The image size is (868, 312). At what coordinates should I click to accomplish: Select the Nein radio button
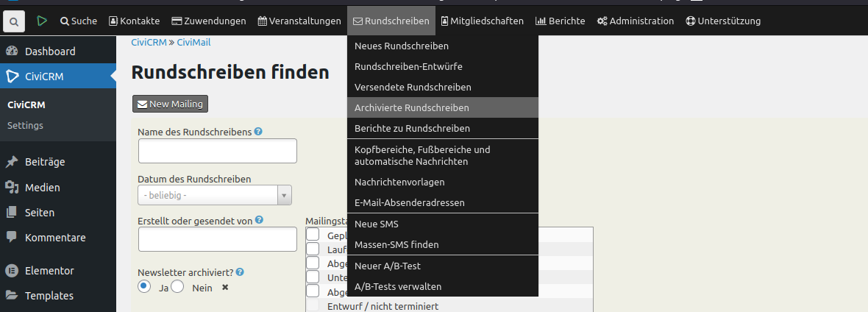click(178, 286)
